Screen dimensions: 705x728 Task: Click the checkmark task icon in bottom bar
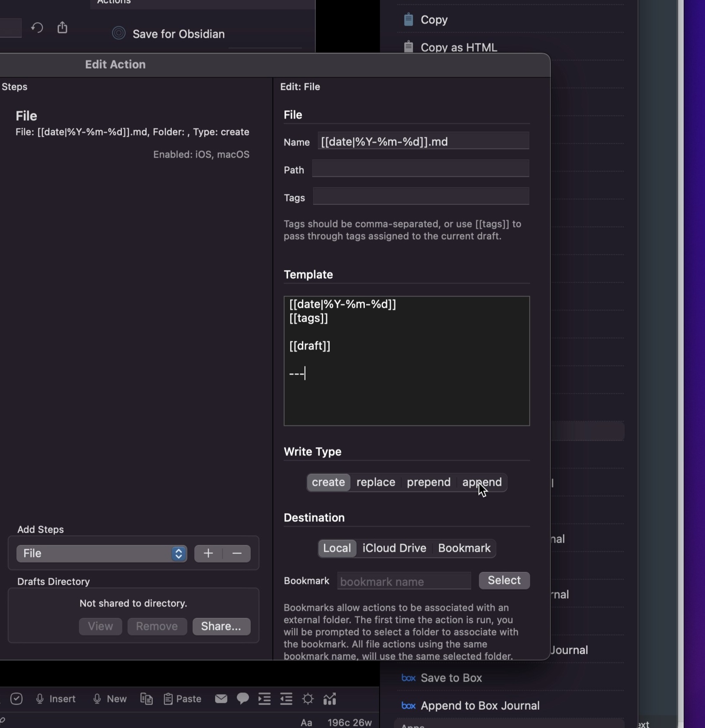click(x=16, y=699)
